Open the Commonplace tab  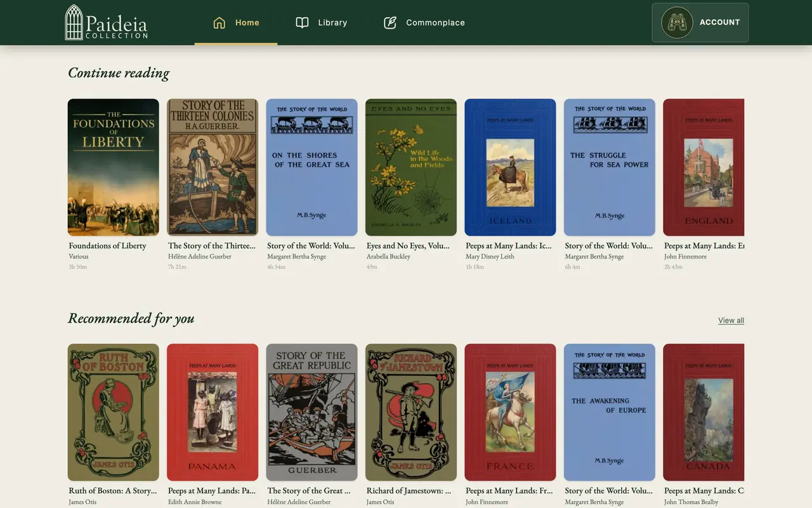424,22
